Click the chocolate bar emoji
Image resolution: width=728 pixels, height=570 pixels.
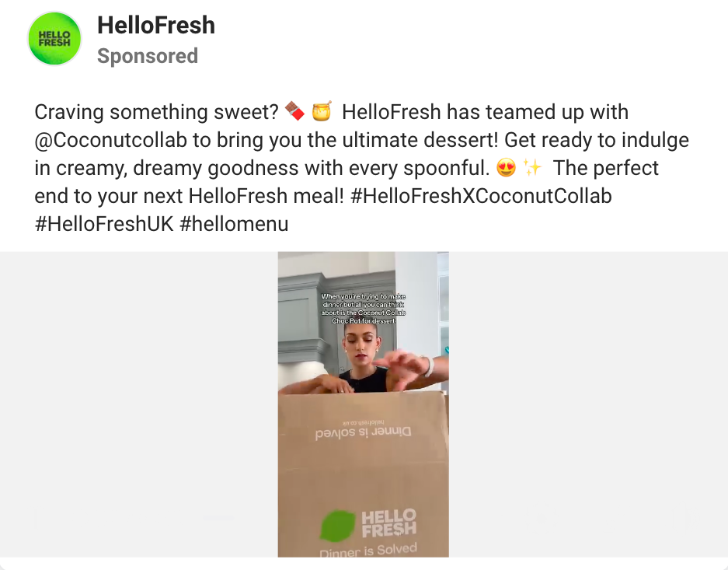pos(294,113)
